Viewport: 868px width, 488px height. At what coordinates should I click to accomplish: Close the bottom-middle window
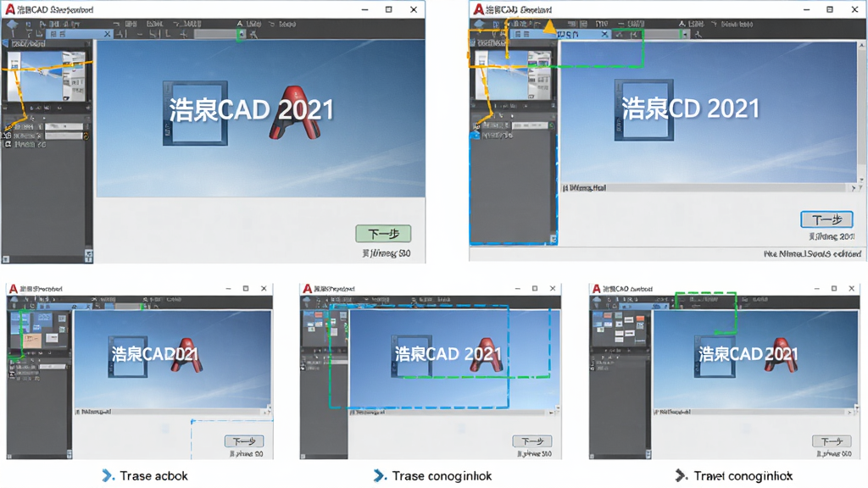[552, 288]
